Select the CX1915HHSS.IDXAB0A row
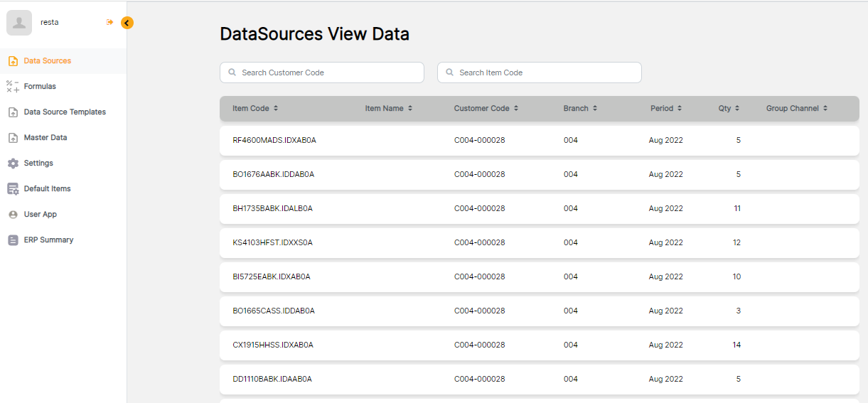 pyautogui.click(x=273, y=345)
